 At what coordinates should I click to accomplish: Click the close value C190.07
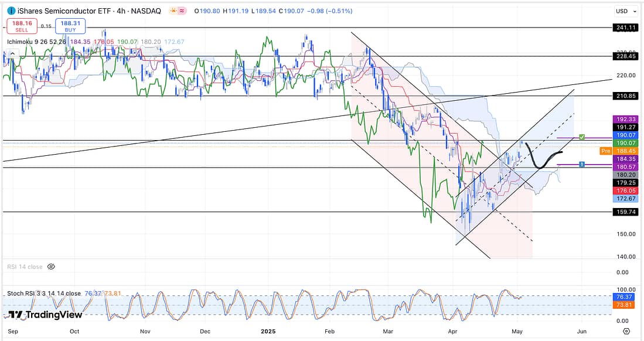tap(291, 11)
